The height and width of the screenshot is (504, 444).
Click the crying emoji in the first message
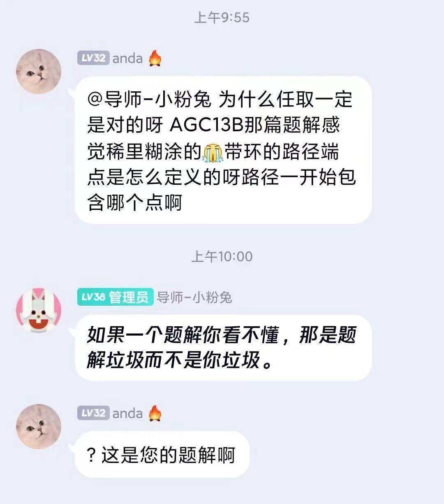(x=213, y=153)
